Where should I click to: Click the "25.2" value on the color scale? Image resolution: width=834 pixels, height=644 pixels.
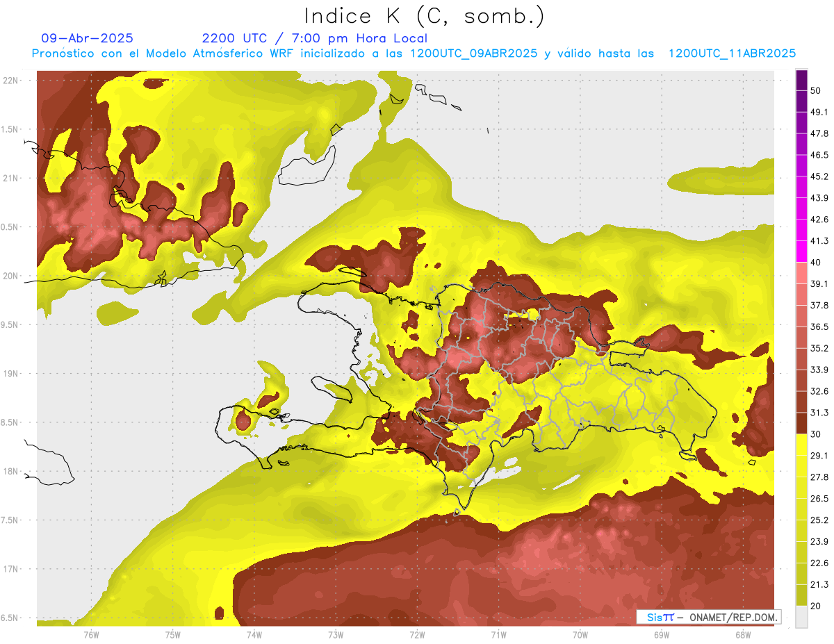point(819,520)
